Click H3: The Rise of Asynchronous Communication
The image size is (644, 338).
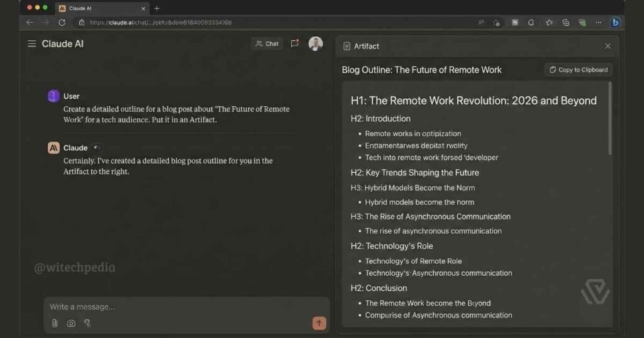tap(430, 217)
